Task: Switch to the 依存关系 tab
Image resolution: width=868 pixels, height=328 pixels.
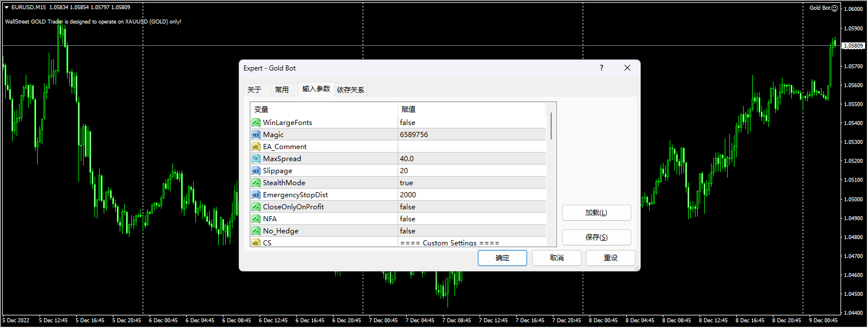Action: point(351,89)
